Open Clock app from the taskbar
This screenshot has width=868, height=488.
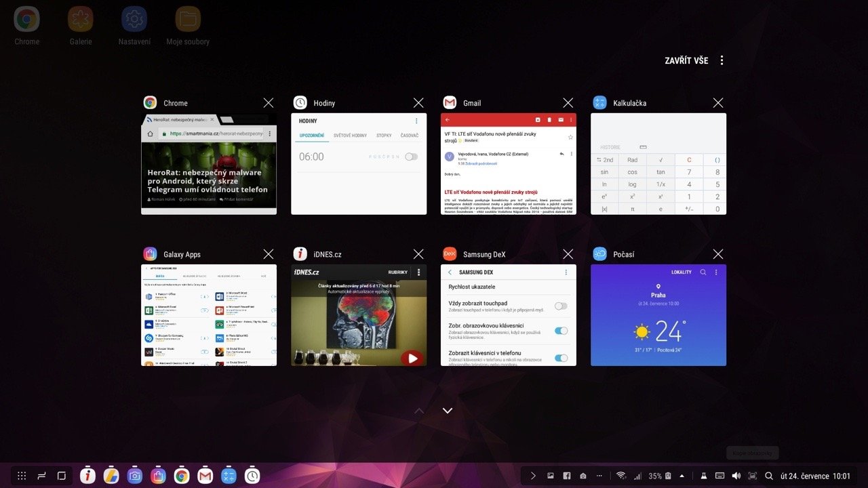pos(252,476)
